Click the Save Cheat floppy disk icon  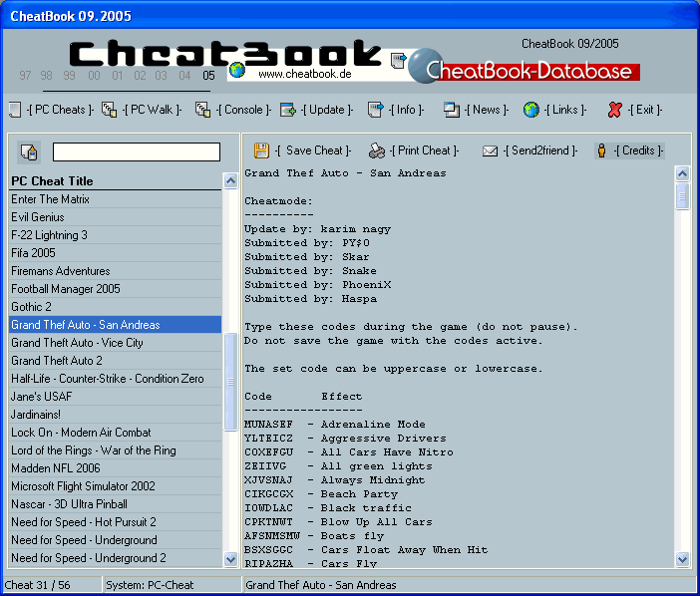(261, 150)
